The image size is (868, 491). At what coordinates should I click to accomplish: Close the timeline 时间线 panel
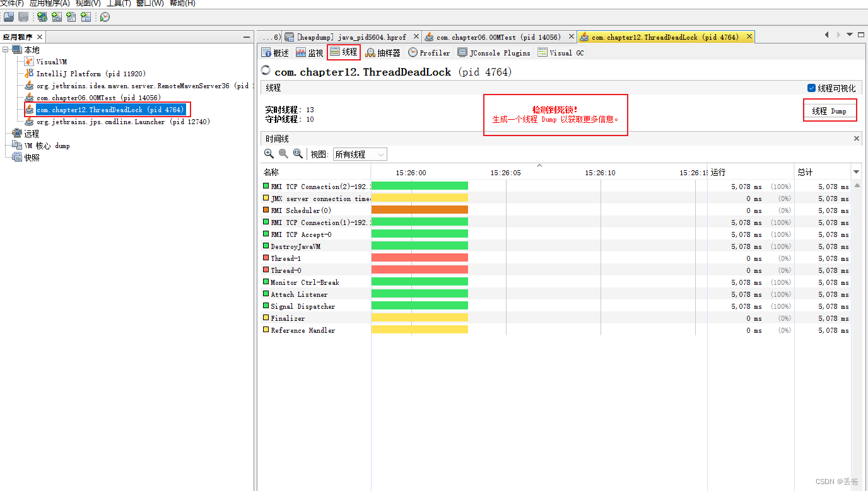tap(857, 138)
